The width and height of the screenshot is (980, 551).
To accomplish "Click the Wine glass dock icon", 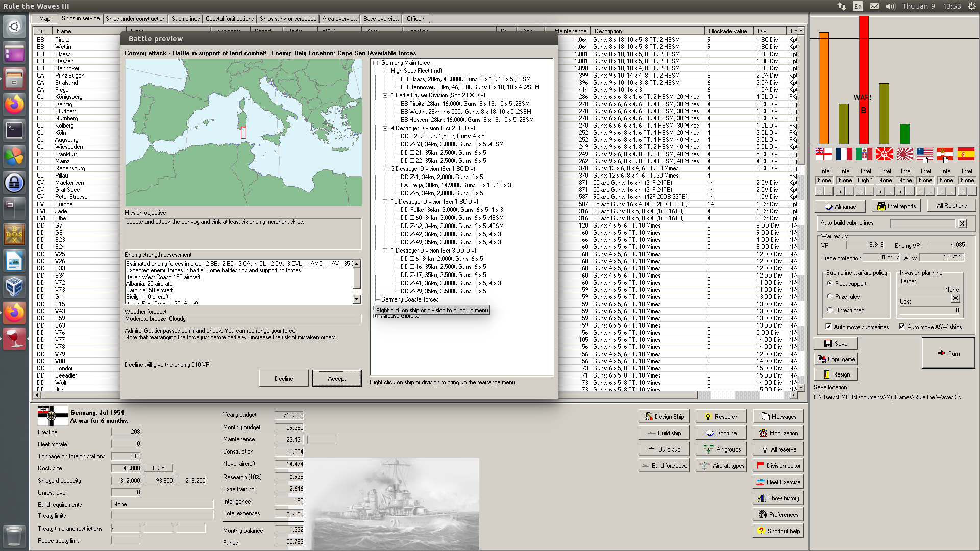I will point(14,339).
